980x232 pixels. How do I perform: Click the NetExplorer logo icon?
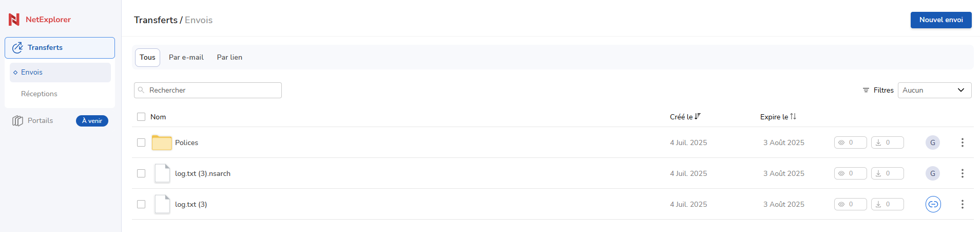point(14,20)
